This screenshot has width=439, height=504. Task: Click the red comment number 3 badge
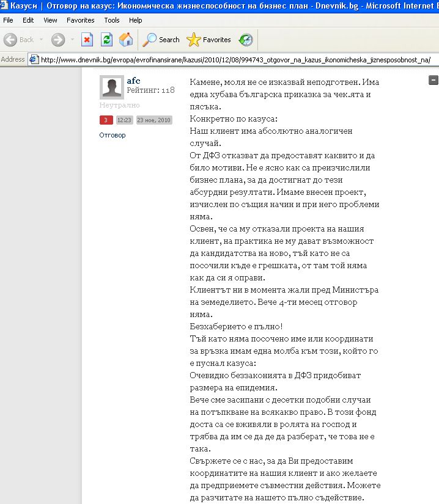click(106, 120)
